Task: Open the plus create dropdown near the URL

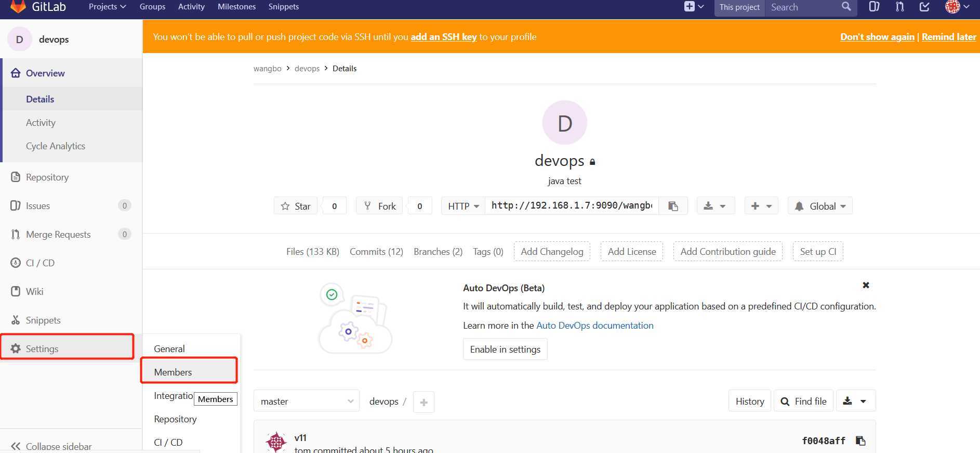Action: coord(761,206)
